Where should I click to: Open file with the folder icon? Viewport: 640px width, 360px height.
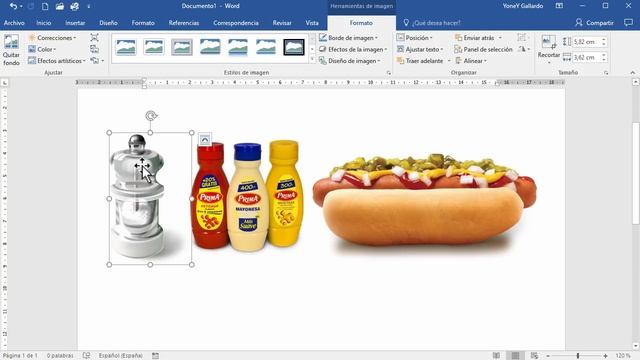[60, 6]
